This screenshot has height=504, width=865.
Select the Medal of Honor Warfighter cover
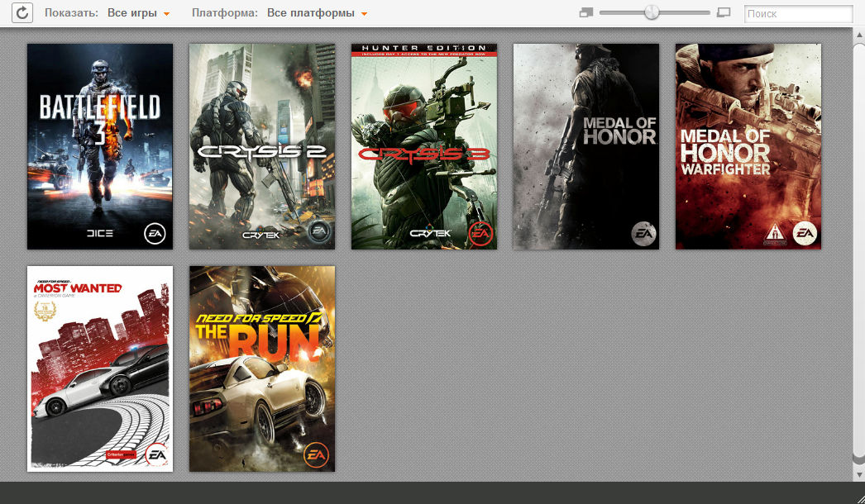click(x=748, y=147)
